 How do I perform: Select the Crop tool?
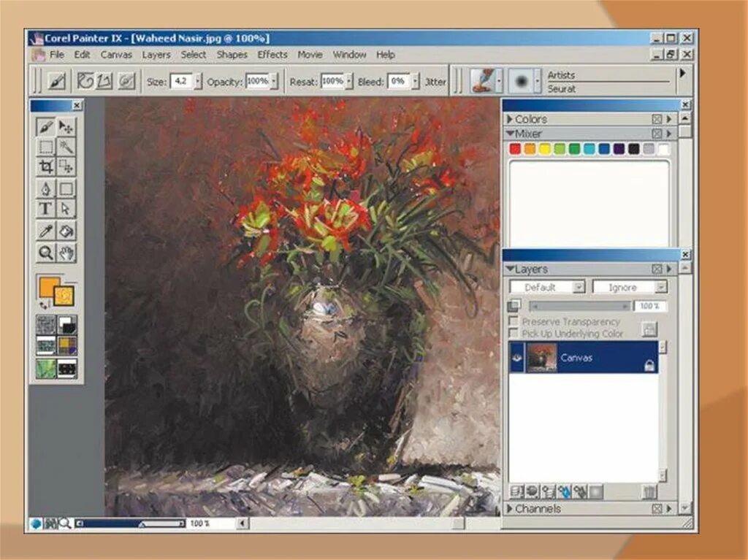46,166
